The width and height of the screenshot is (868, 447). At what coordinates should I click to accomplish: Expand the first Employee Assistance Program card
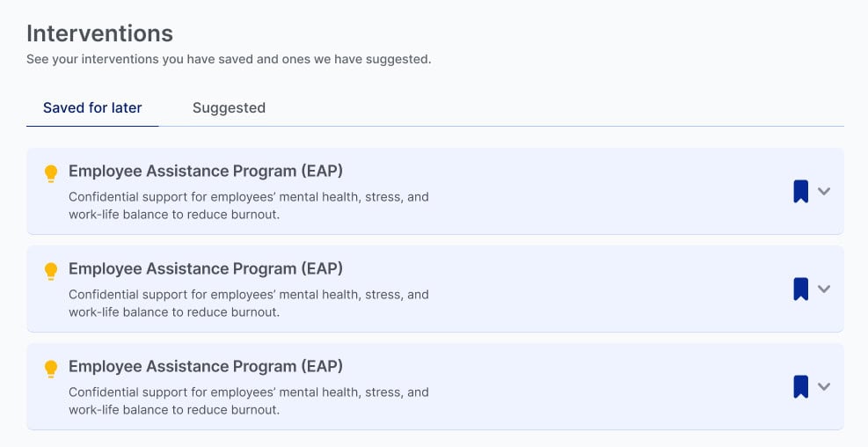(824, 191)
